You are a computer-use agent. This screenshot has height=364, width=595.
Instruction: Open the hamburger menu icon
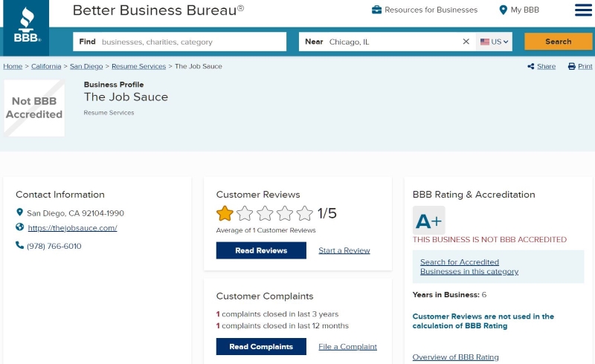583,10
